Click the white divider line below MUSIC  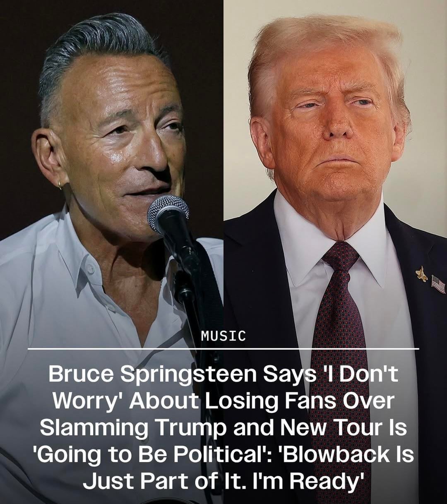click(x=223, y=349)
